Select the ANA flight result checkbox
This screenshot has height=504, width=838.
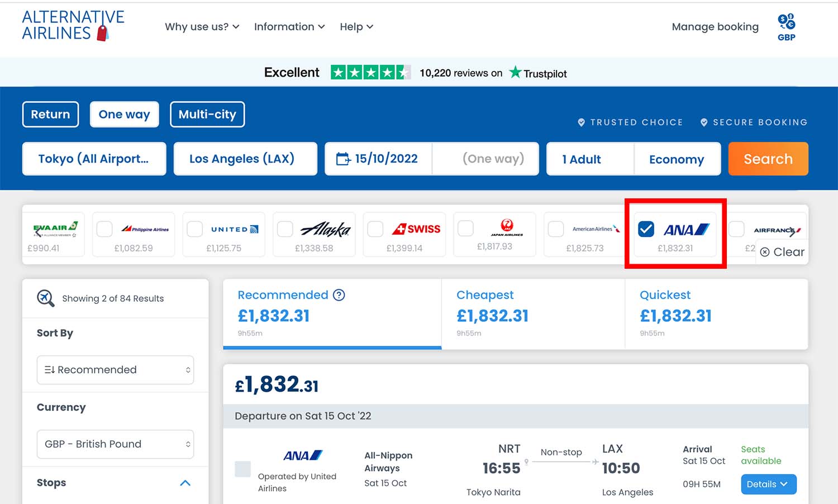click(x=242, y=469)
